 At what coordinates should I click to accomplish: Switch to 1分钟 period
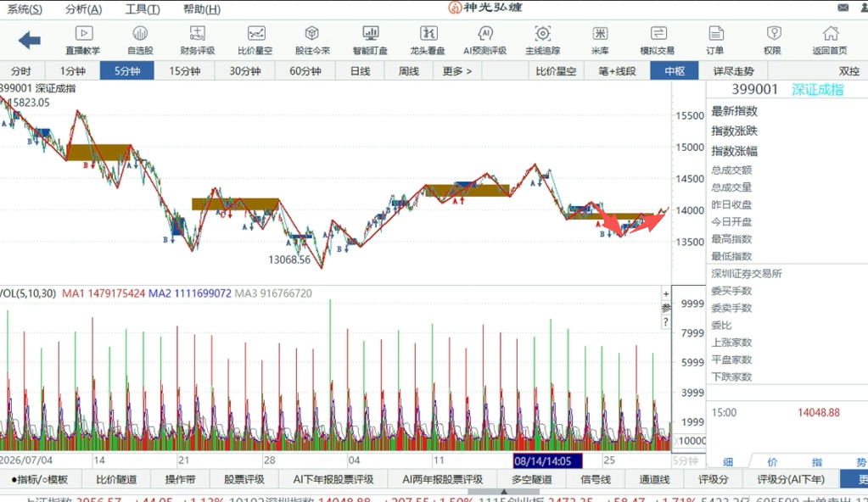(72, 71)
